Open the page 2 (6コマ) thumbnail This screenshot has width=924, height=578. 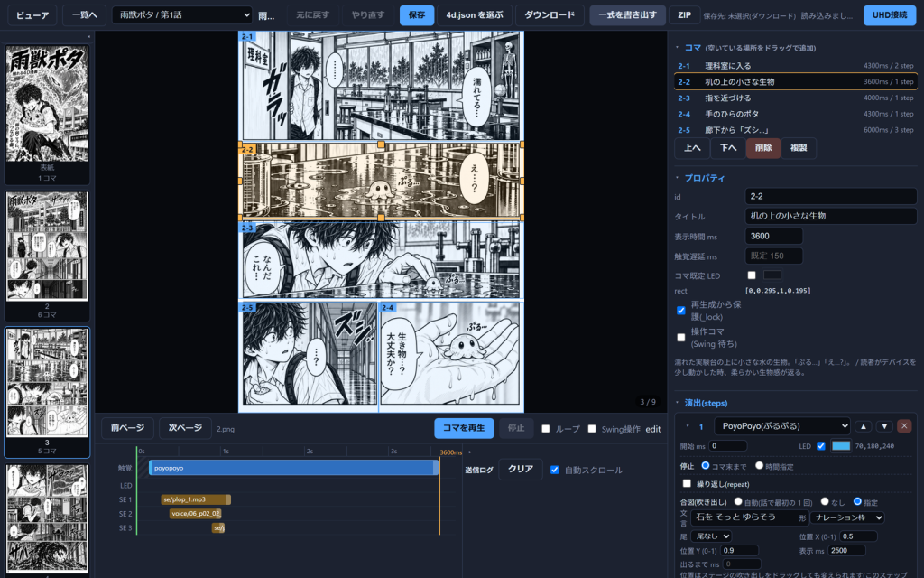click(47, 256)
